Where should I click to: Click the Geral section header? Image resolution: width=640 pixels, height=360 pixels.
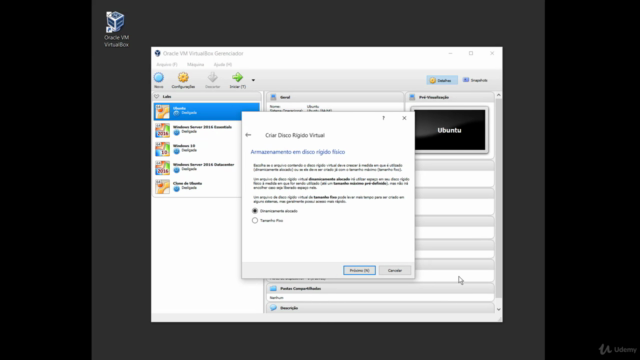335,97
